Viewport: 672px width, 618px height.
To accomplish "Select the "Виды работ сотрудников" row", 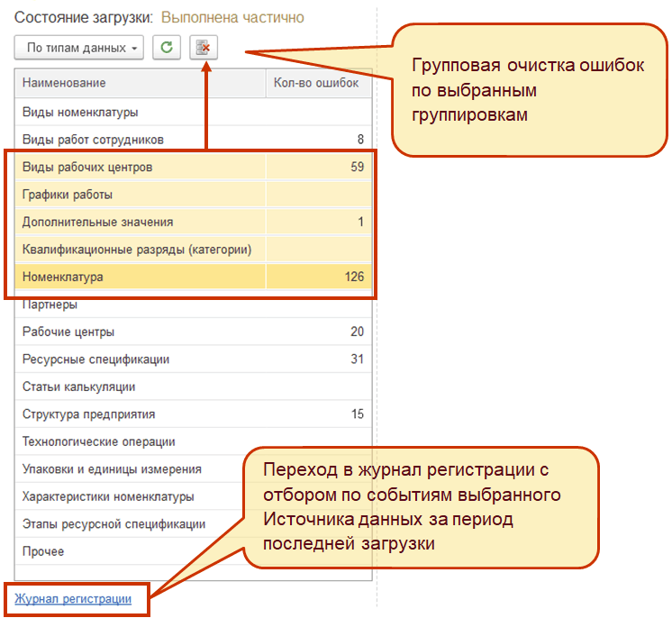I will click(194, 140).
